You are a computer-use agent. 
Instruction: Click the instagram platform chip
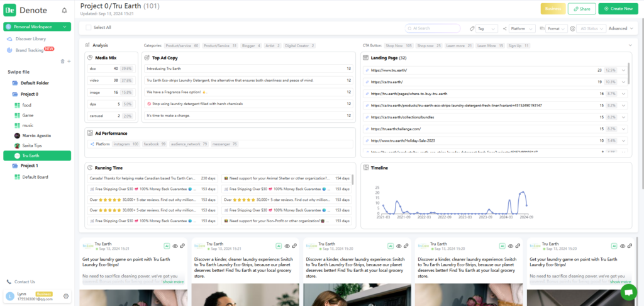tap(126, 144)
